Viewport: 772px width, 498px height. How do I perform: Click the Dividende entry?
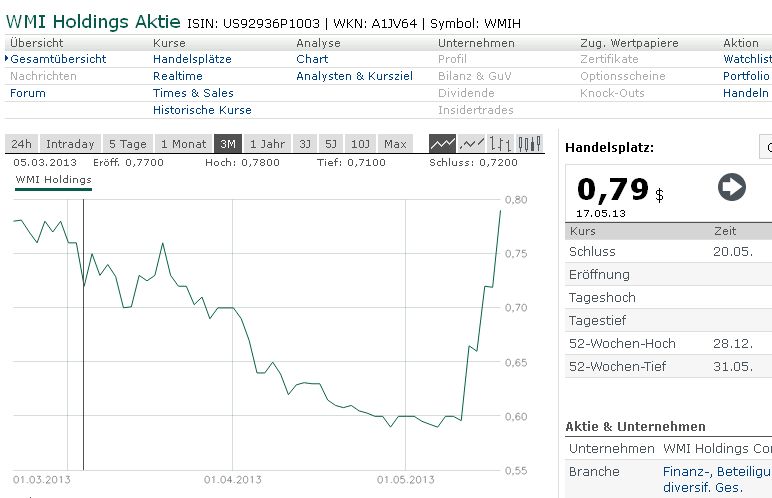466,93
